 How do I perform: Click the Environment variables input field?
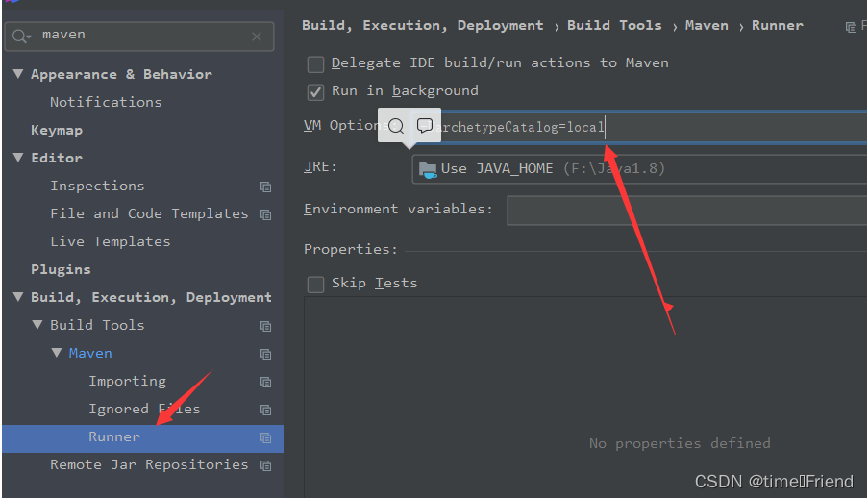coord(682,210)
